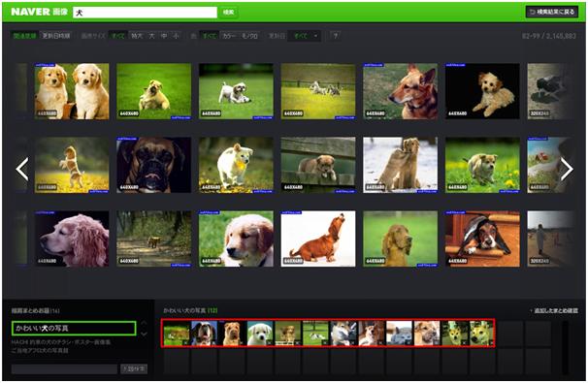Open the howling dachshund on white image
Screen dimensions: 588x383
(318, 239)
